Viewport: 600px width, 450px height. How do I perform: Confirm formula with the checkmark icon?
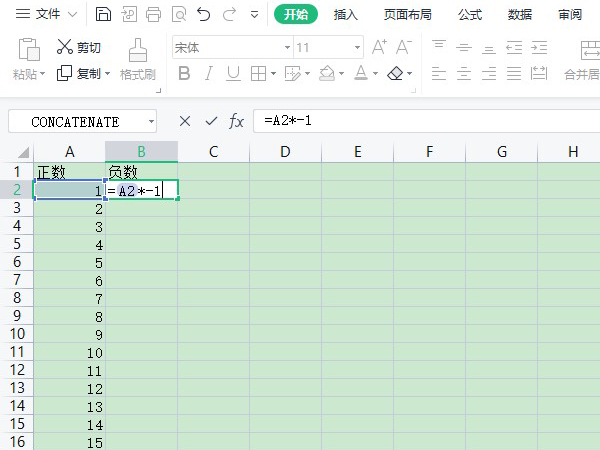click(x=211, y=121)
